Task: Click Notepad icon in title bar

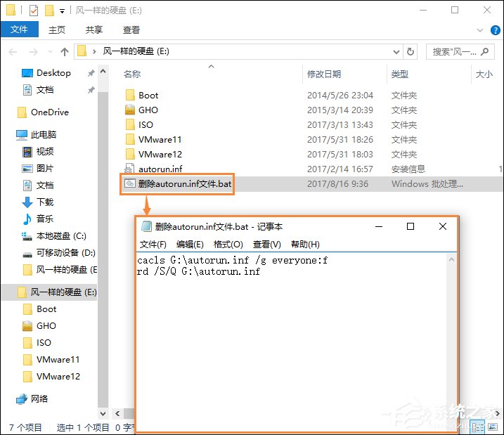Action: [x=146, y=226]
